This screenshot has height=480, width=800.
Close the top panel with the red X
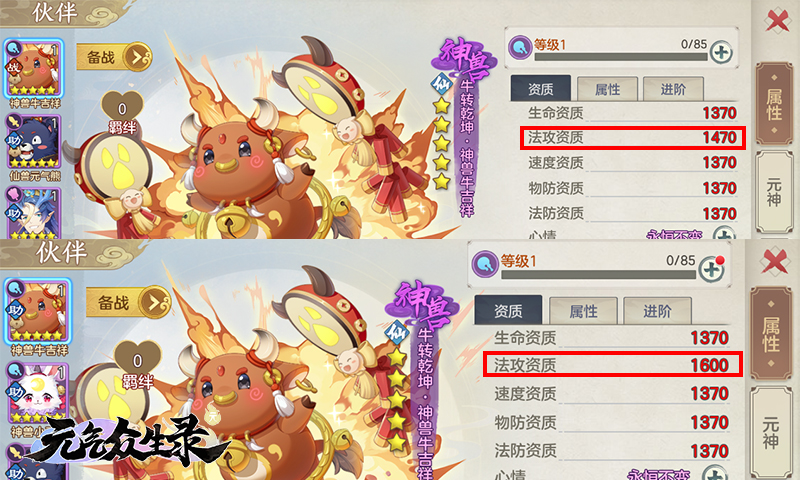point(778,21)
